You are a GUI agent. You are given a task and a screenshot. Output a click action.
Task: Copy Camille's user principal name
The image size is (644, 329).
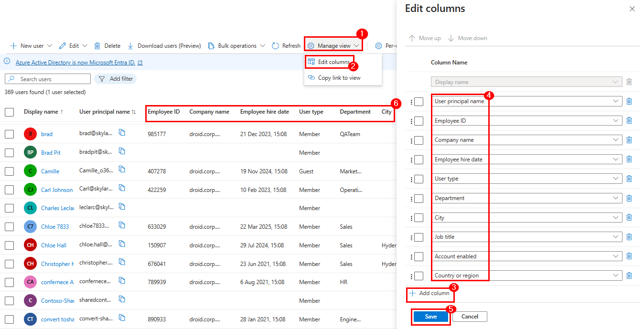(x=122, y=170)
